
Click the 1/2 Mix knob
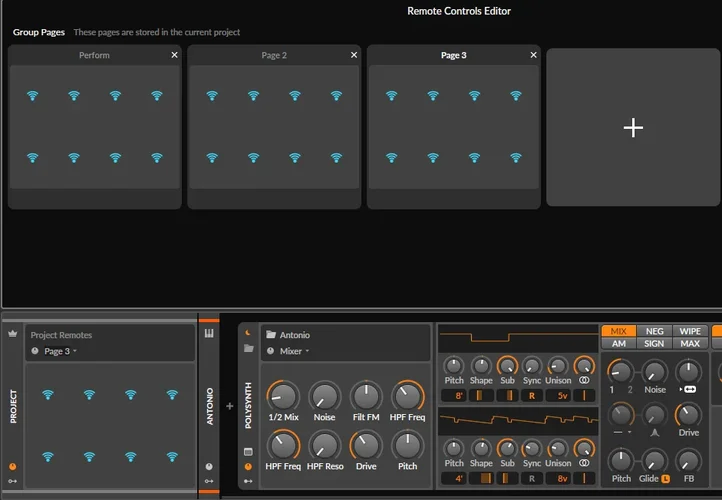(282, 396)
